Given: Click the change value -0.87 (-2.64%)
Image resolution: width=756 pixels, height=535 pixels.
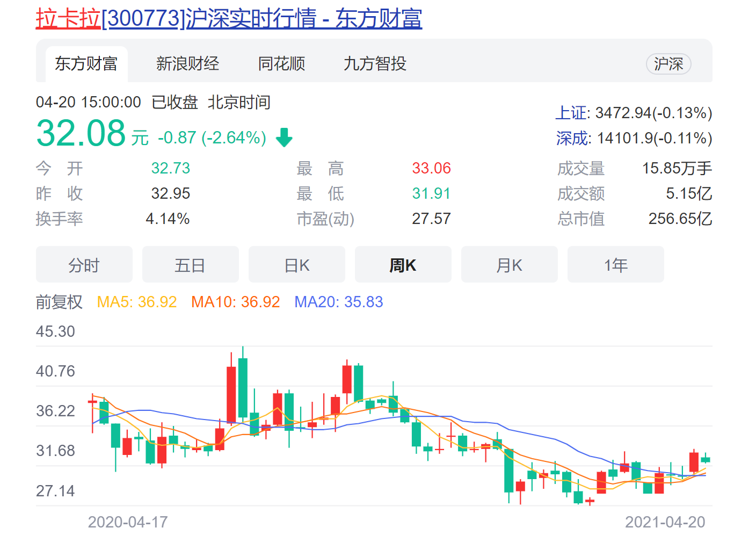Looking at the screenshot, I should (212, 138).
